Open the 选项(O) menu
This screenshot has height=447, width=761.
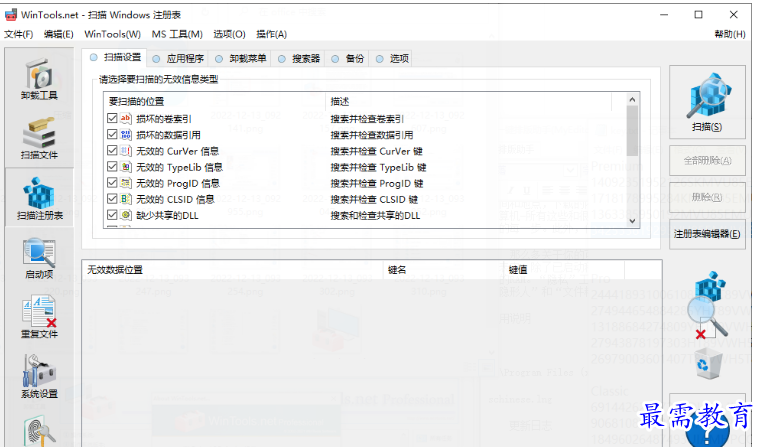(x=230, y=34)
